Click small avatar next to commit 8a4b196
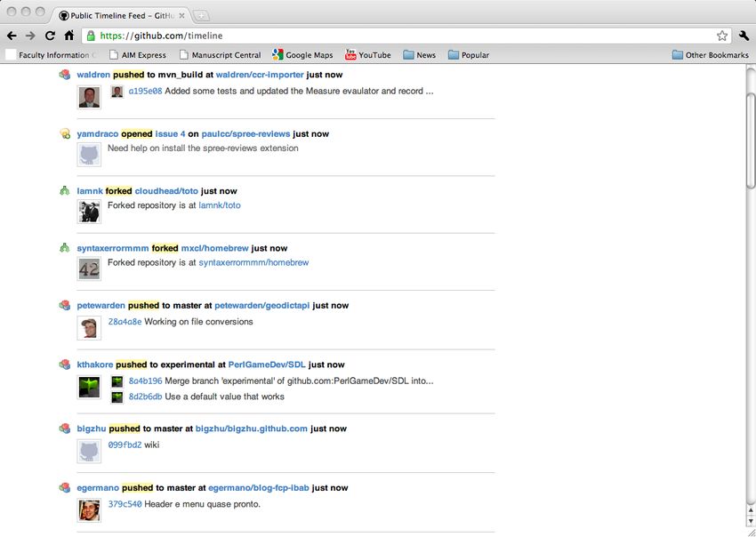756x537 pixels. 117,381
